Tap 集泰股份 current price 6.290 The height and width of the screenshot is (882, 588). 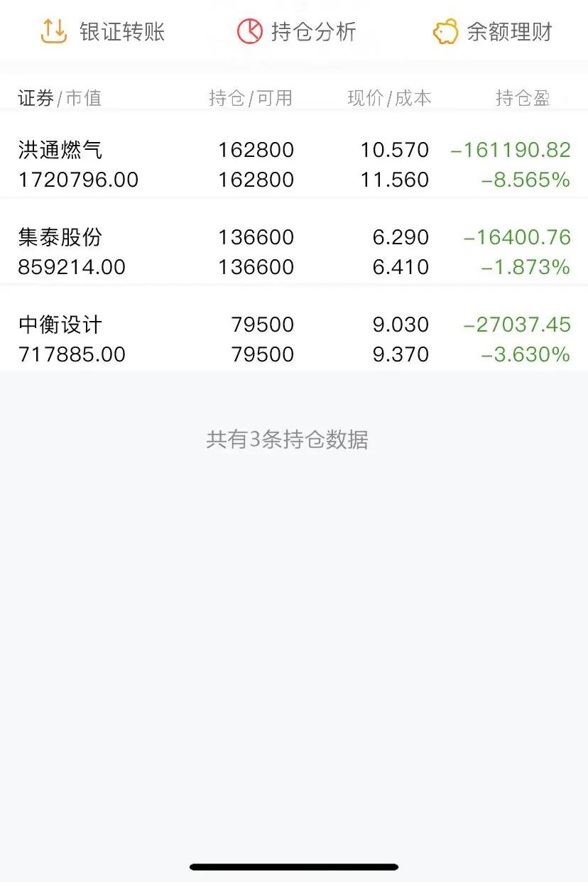point(401,237)
